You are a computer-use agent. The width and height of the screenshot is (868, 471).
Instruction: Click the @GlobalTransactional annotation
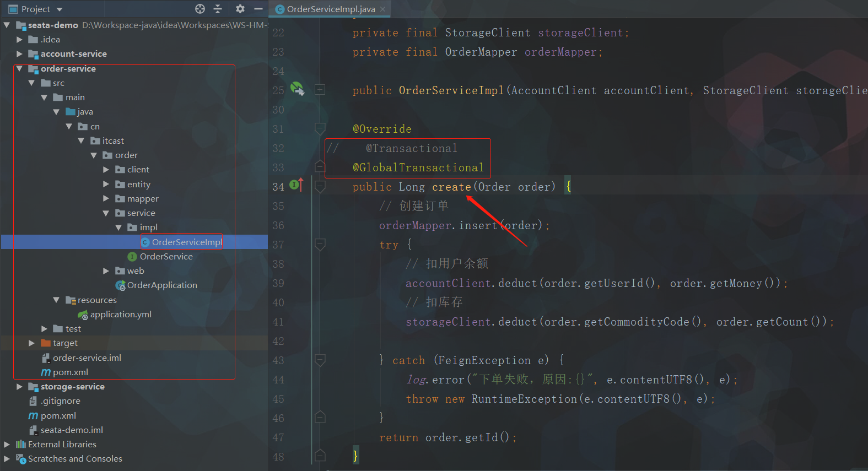coord(418,167)
